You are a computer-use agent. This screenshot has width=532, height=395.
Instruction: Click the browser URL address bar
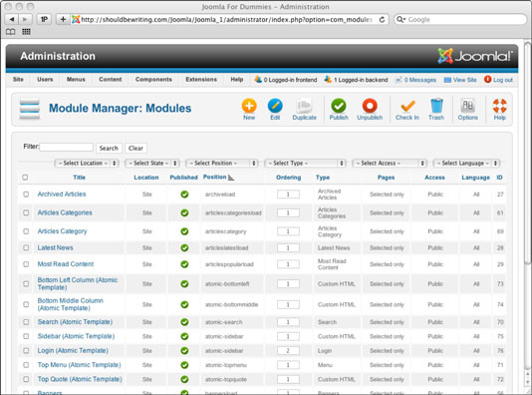pyautogui.click(x=226, y=20)
